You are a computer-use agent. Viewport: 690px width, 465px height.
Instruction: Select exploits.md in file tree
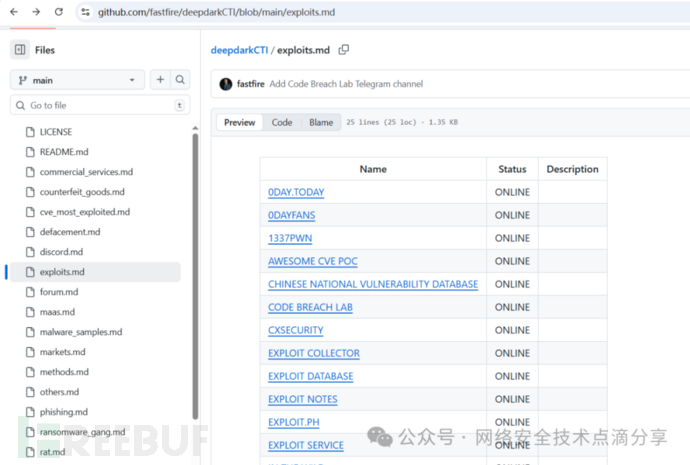coord(95,272)
